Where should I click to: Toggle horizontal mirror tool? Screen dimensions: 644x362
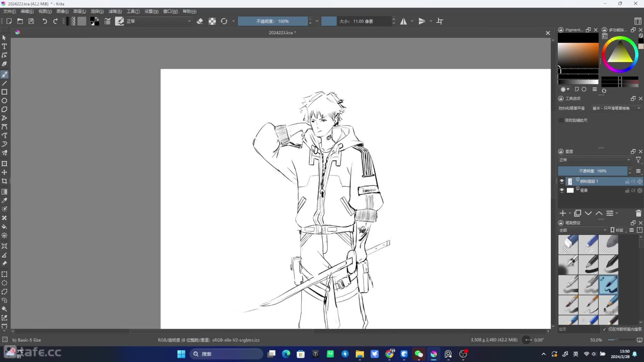pos(404,21)
